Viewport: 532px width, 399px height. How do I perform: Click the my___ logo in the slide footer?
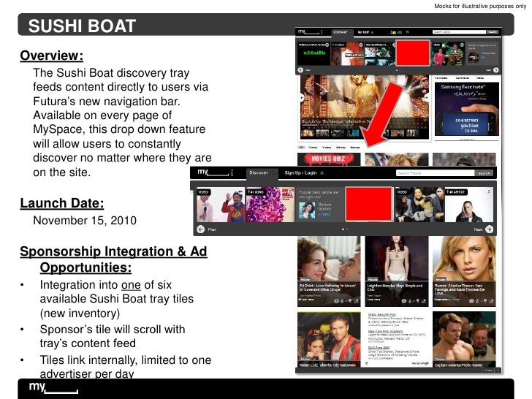53,387
